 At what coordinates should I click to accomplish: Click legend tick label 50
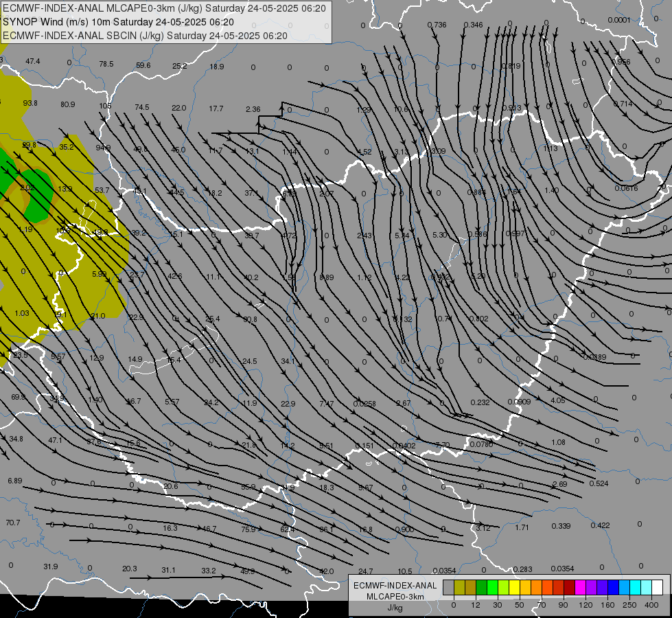coord(519,605)
